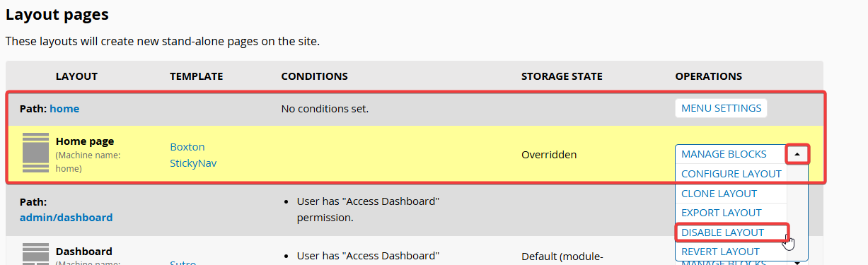The width and height of the screenshot is (868, 265).
Task: Click the StickyNav template link
Action: pyautogui.click(x=193, y=163)
